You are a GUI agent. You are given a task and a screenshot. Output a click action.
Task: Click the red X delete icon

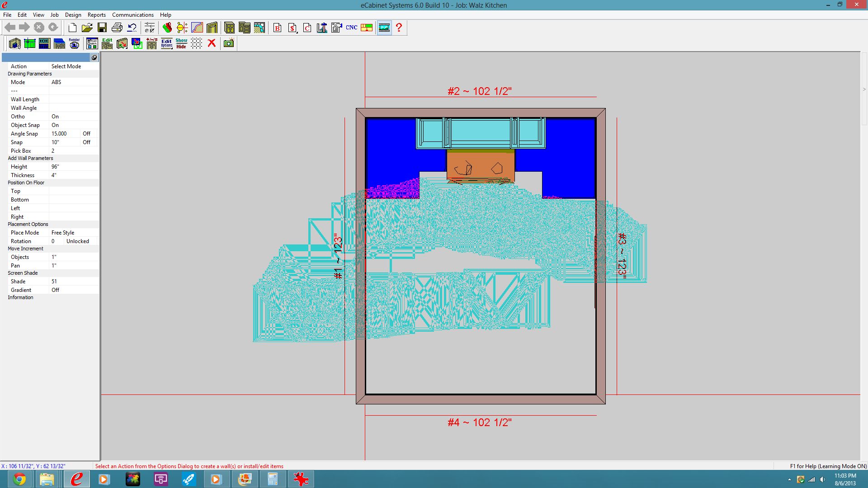[211, 43]
